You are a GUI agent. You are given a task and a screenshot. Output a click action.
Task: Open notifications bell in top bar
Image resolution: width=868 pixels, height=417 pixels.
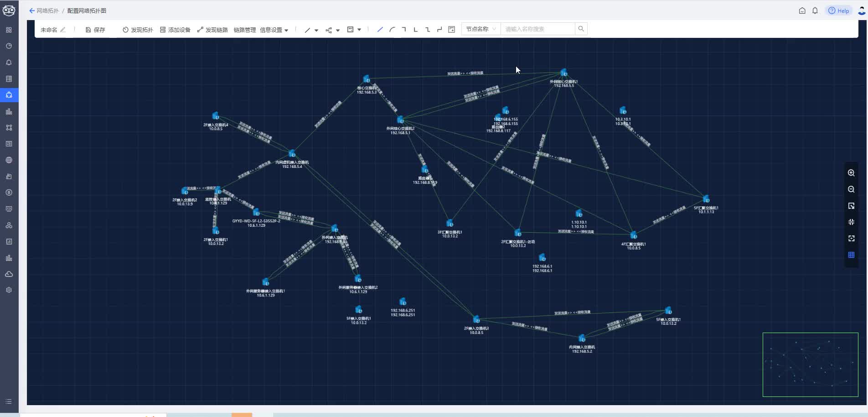point(815,10)
